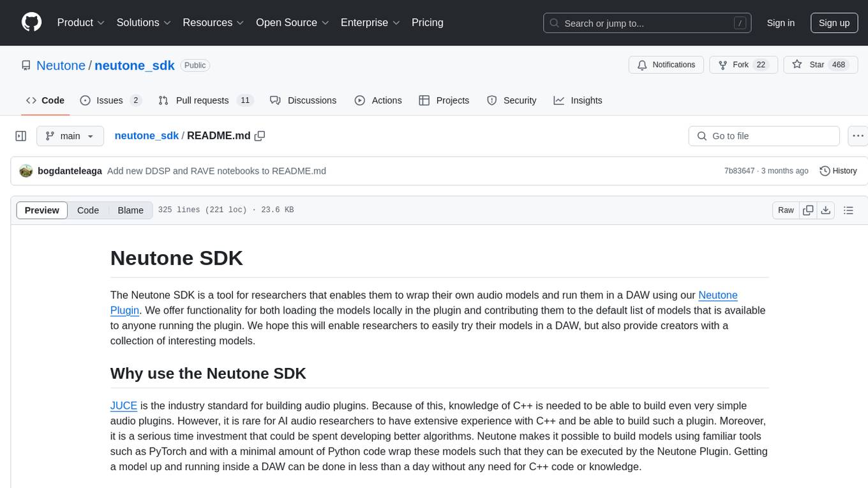
Task: Expand the Solutions menu
Action: coord(144,22)
